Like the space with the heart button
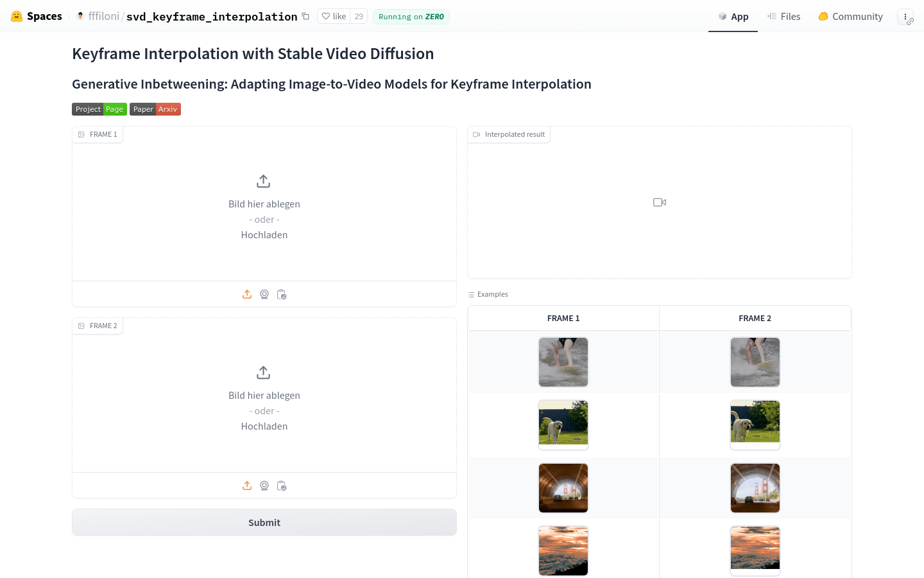The width and height of the screenshot is (924, 578). point(334,16)
